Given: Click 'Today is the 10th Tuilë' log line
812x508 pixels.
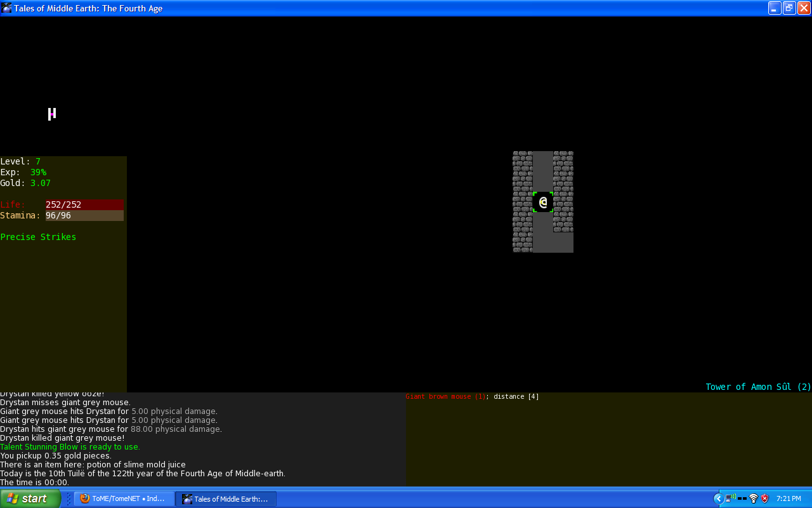Looking at the screenshot, I should tap(143, 473).
